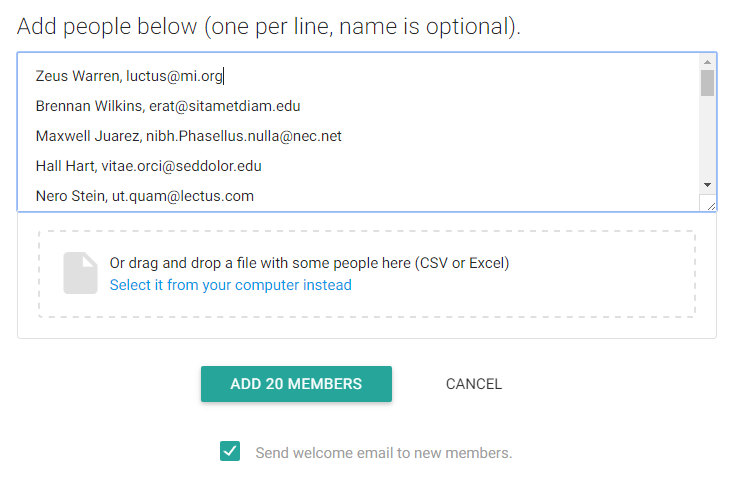743x495 pixels.
Task: Place cursor on the Brennan Wilkins line
Action: pyautogui.click(x=168, y=106)
